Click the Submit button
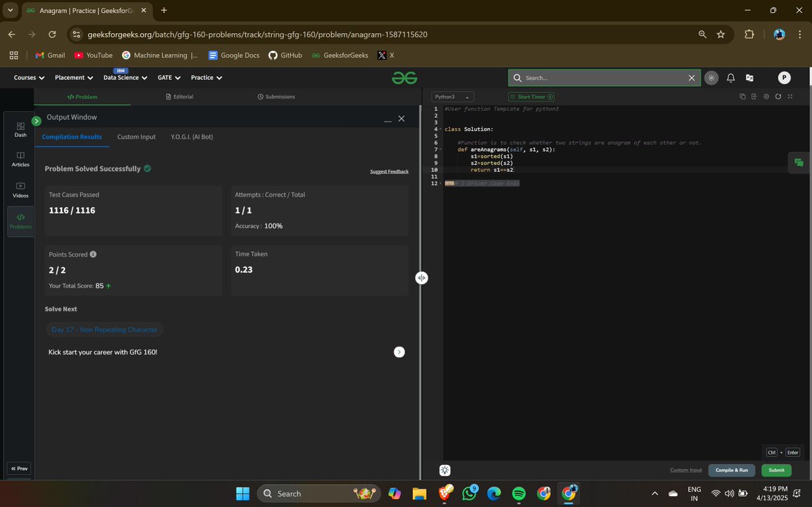The image size is (812, 507). click(x=776, y=470)
